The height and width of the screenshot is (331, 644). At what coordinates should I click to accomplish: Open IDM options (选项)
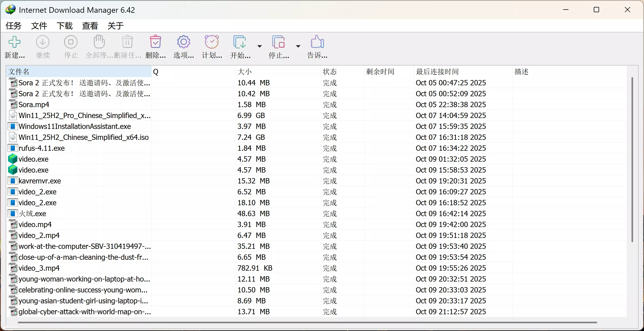click(183, 47)
